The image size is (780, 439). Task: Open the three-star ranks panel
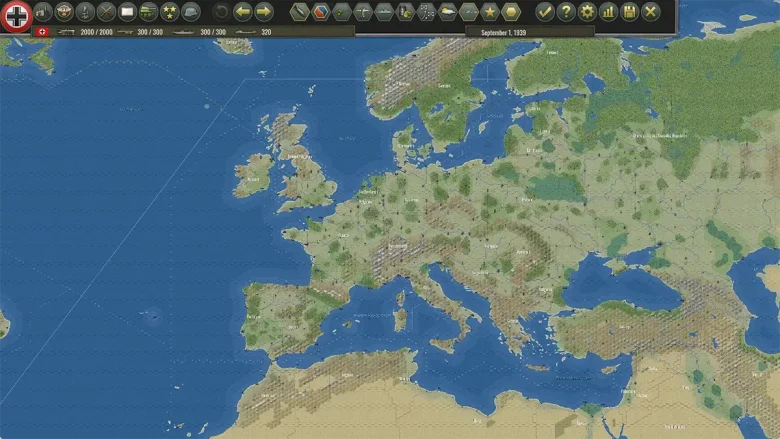[170, 12]
